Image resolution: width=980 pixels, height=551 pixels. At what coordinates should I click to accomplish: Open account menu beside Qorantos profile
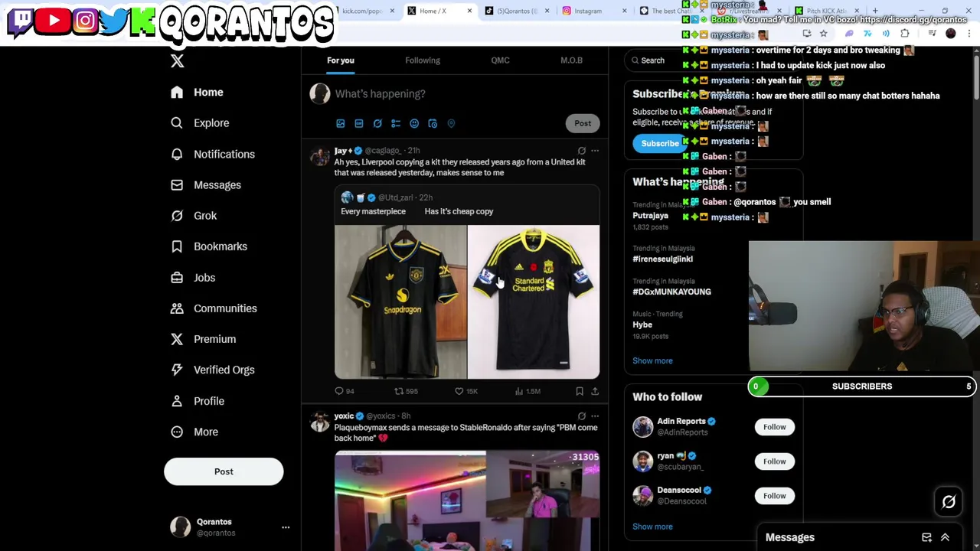[286, 527]
